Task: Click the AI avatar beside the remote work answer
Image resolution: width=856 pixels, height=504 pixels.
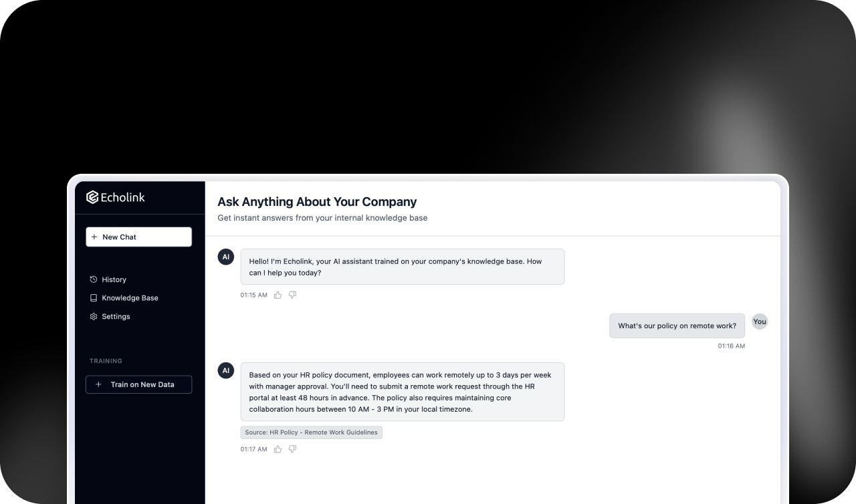Action: click(226, 370)
